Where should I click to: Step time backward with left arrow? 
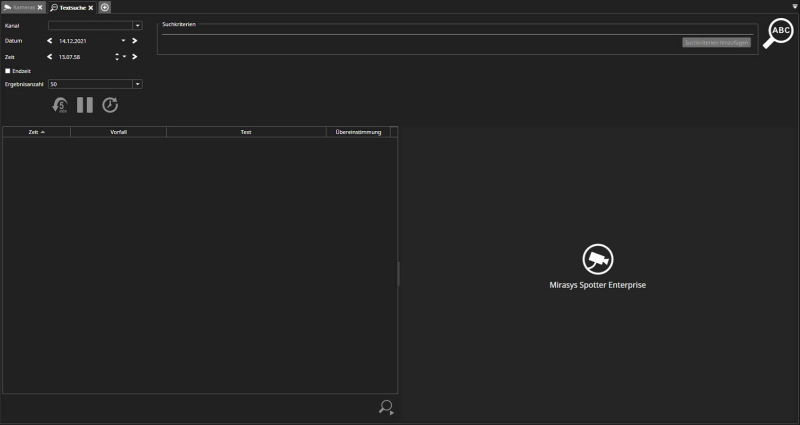pos(50,57)
